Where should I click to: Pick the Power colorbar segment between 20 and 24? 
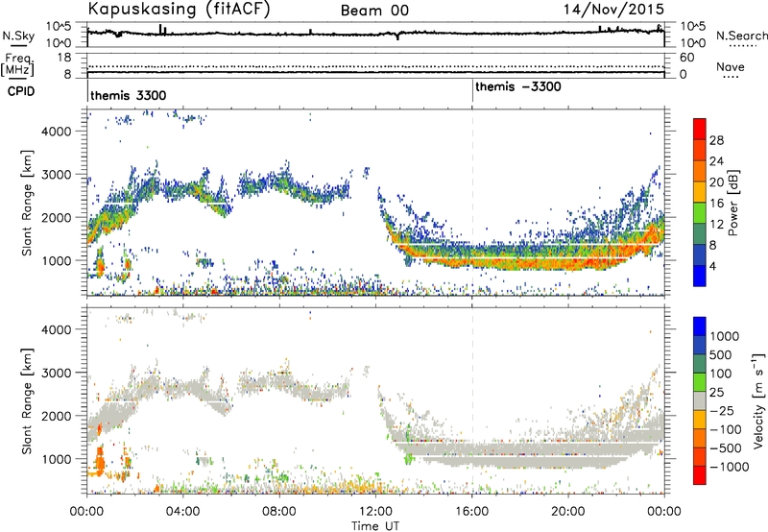[x=700, y=171]
